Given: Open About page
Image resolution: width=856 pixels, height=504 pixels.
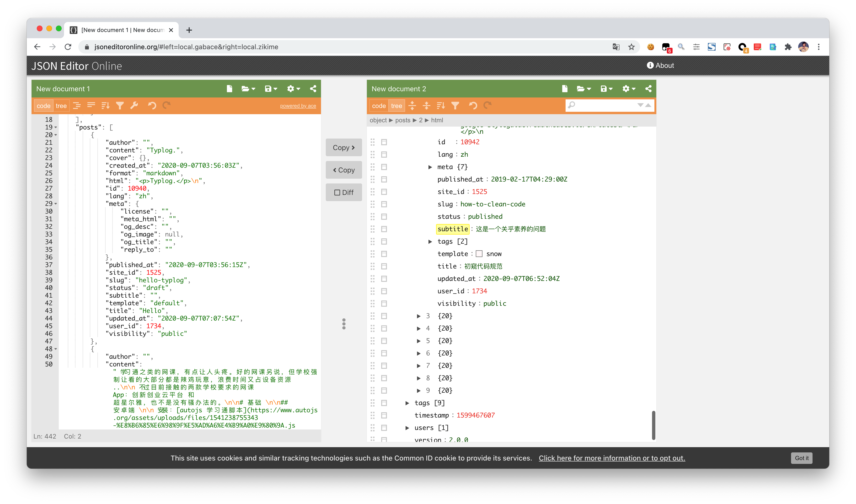Looking at the screenshot, I should [x=660, y=65].
